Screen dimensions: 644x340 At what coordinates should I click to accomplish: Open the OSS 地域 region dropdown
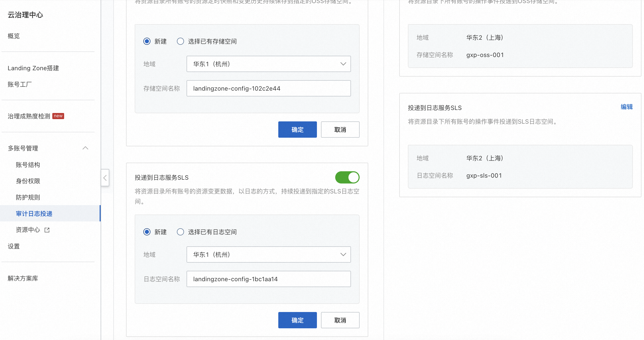point(268,64)
